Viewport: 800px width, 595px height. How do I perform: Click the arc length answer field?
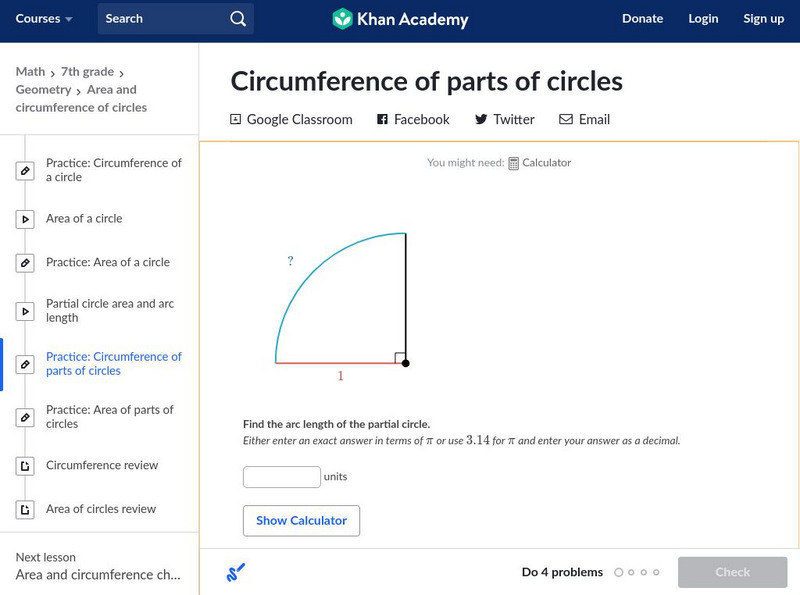[282, 477]
